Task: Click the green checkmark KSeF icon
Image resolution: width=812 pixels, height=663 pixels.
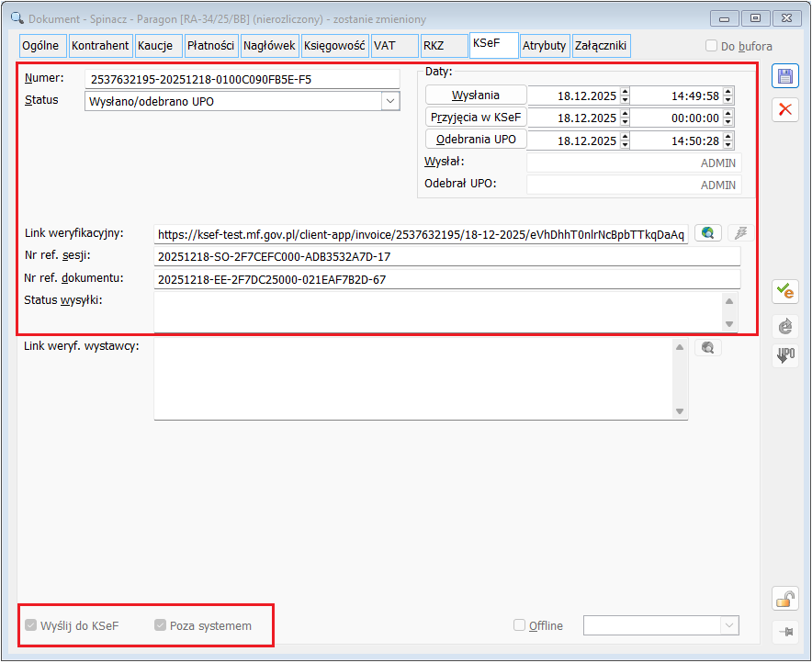Action: click(x=785, y=292)
